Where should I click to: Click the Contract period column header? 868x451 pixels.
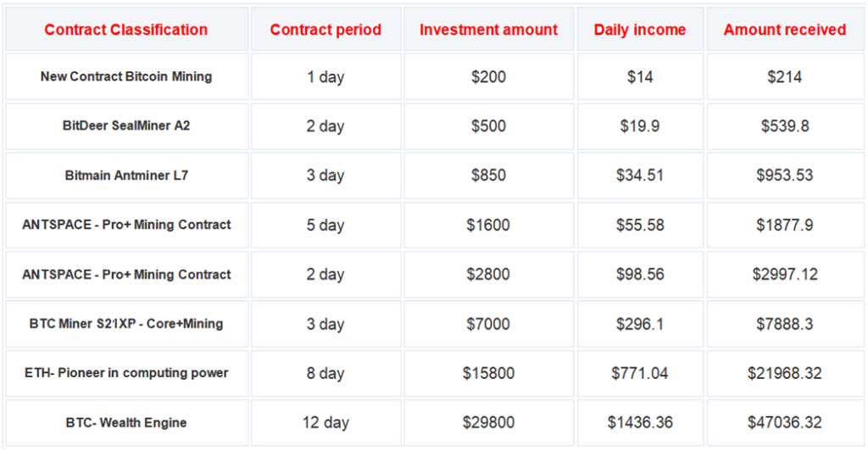325,30
